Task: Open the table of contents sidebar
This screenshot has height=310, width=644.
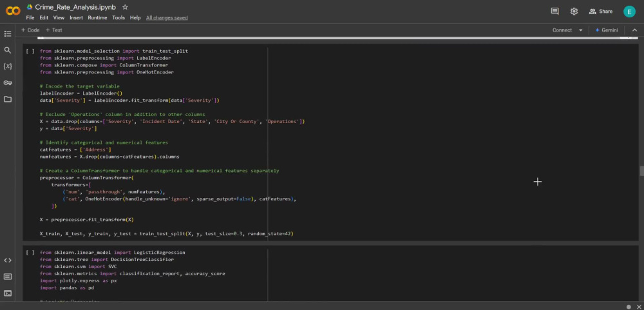Action: pos(7,34)
